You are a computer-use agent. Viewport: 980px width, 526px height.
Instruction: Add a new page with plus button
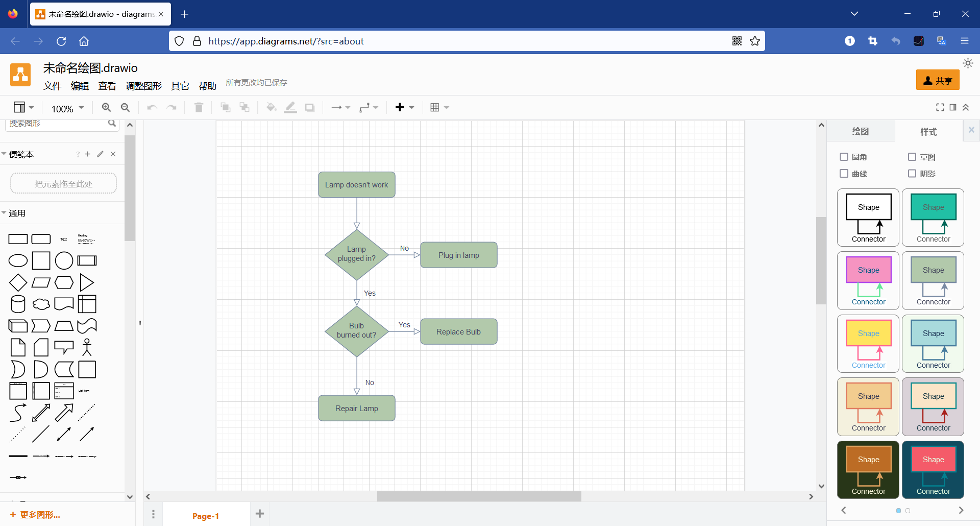point(260,514)
